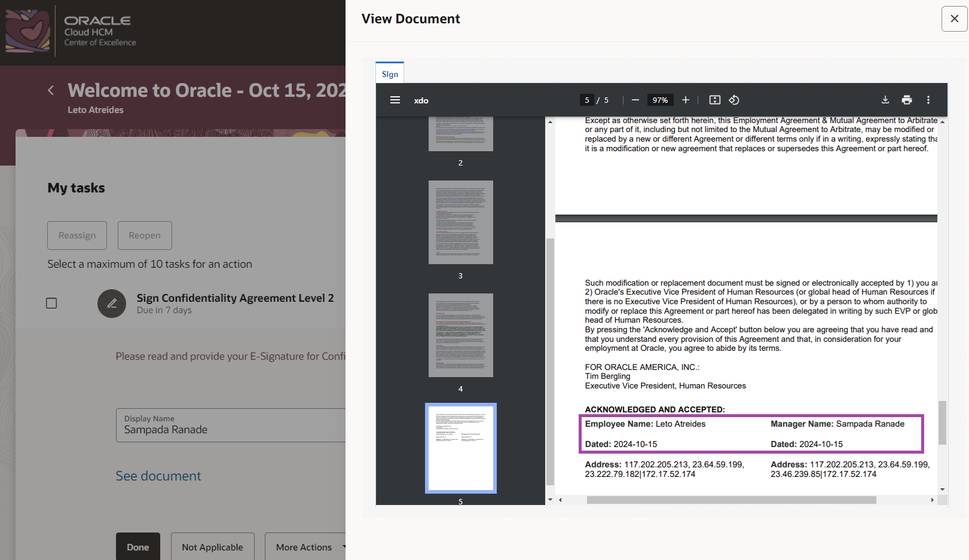
Task: Click the Executive Vice President, Human Resources title
Action: [x=665, y=385]
